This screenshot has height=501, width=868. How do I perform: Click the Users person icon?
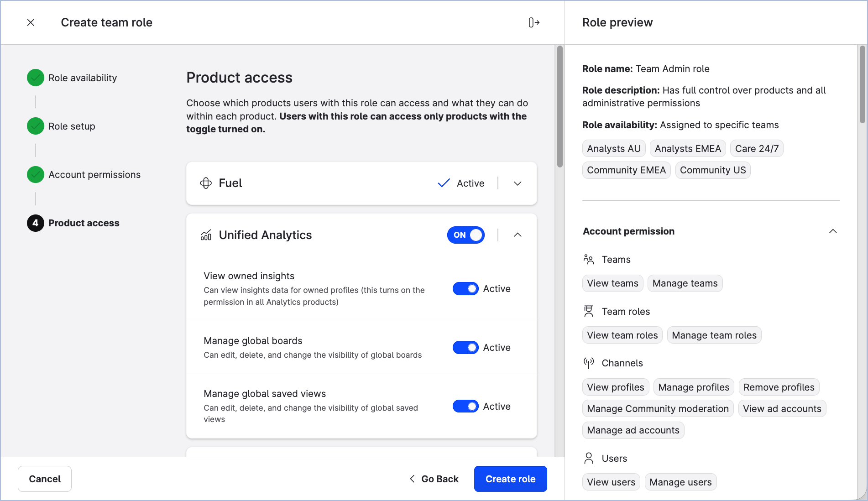click(x=589, y=458)
